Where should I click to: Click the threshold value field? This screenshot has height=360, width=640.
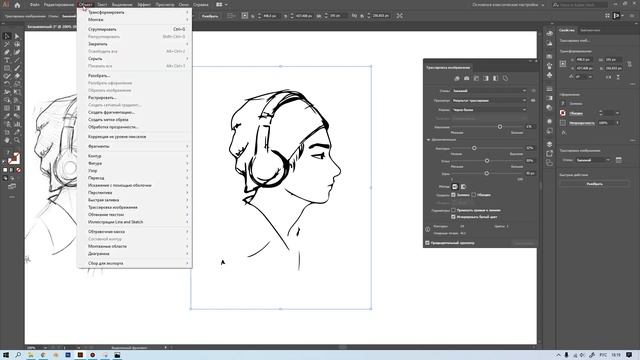coord(530,127)
